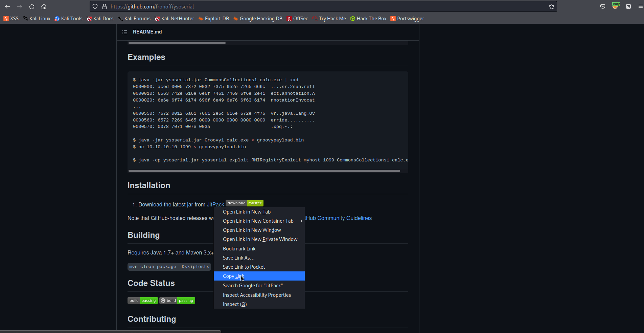Click the JitPack link
The height and width of the screenshot is (333, 644).
coord(215,204)
